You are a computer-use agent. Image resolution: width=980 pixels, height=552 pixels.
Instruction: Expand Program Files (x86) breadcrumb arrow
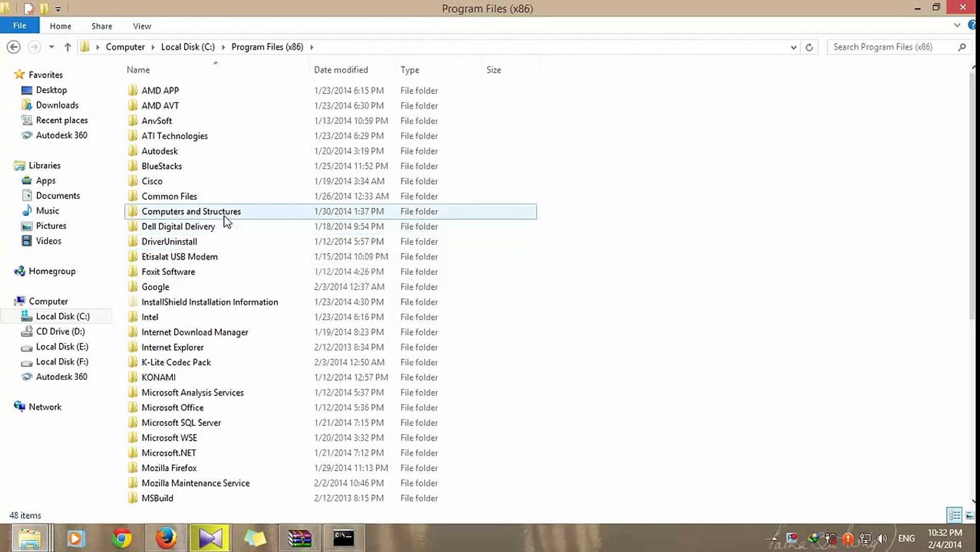311,47
